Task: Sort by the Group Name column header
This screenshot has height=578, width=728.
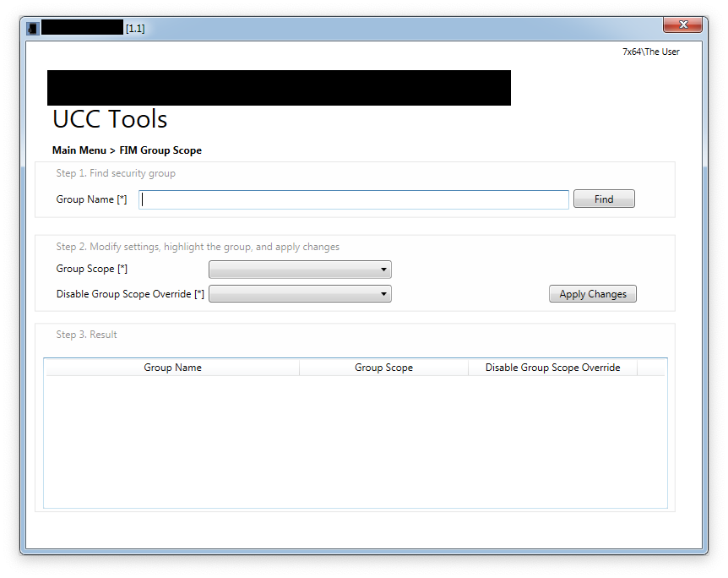Action: [x=172, y=368]
